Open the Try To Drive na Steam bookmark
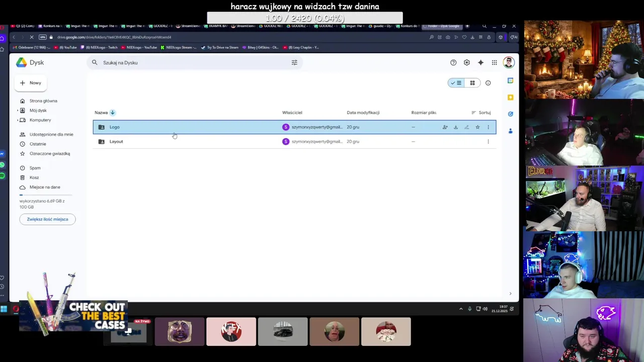Viewport: 644px width, 362px height. coord(219,47)
